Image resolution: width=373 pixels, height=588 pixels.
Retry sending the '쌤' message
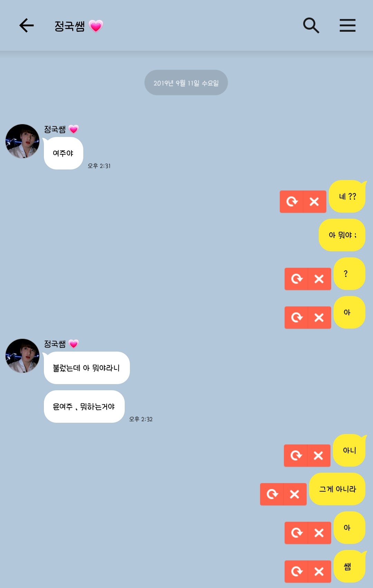coord(296,571)
